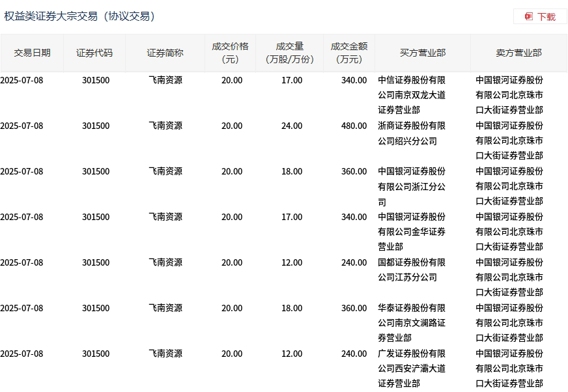Image resolution: width=568 pixels, height=392 pixels.
Task: Click price 20.00 in 浙商证券 row
Action: click(232, 126)
